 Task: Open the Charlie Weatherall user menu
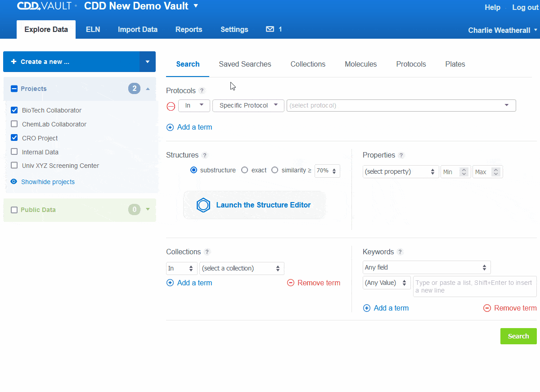point(503,30)
